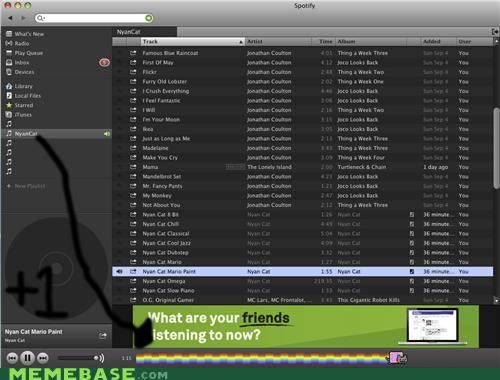500x380 pixels.
Task: Click share icon for Nyan Cat Dubstep
Action: pos(133,252)
